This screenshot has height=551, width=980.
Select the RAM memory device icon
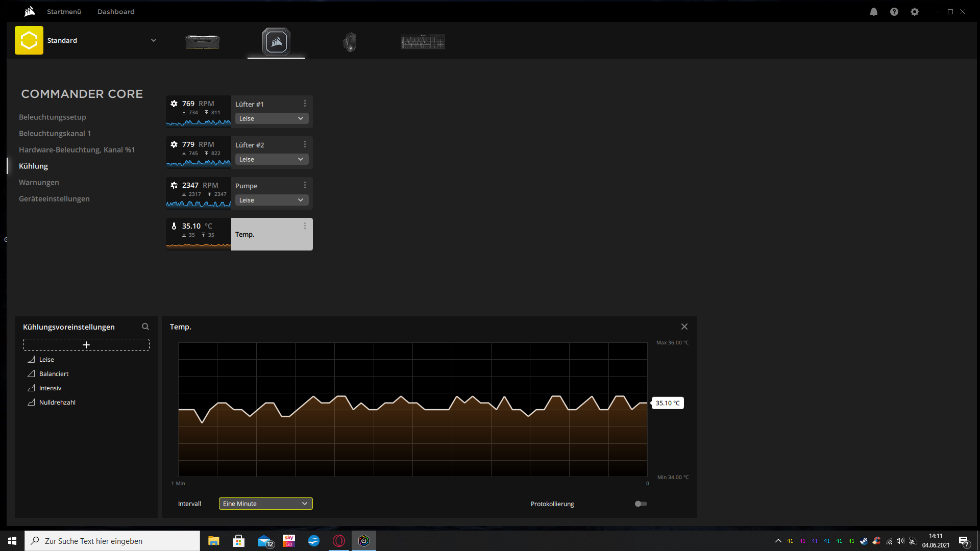pyautogui.click(x=202, y=42)
